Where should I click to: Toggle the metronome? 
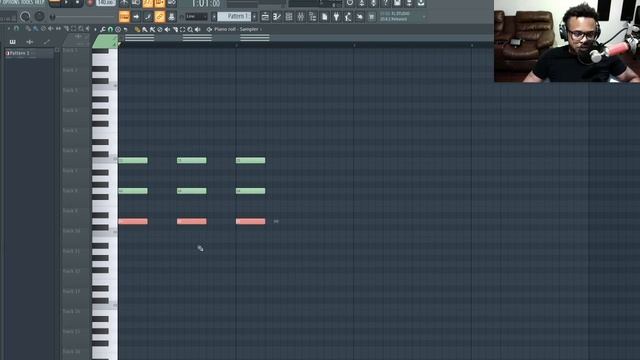pyautogui.click(x=124, y=3)
